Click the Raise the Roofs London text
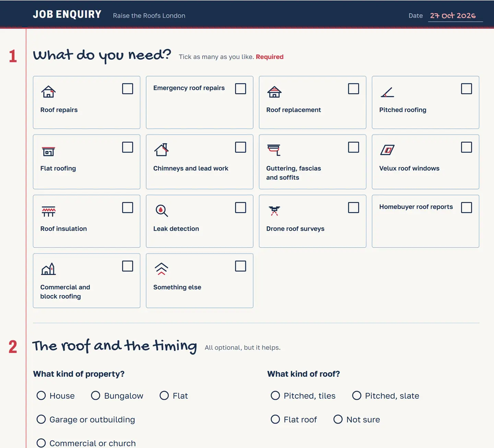The height and width of the screenshot is (448, 494). tap(149, 16)
